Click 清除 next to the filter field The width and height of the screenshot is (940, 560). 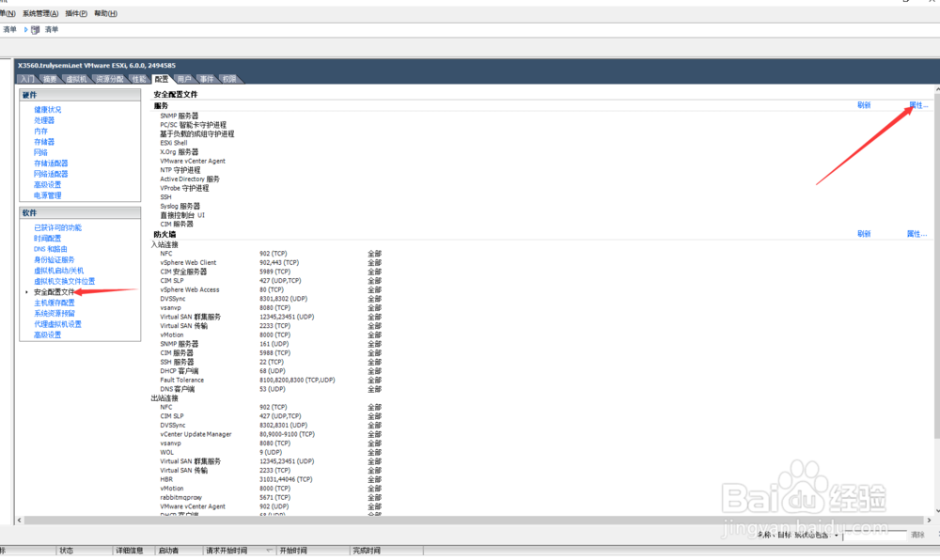point(917,535)
